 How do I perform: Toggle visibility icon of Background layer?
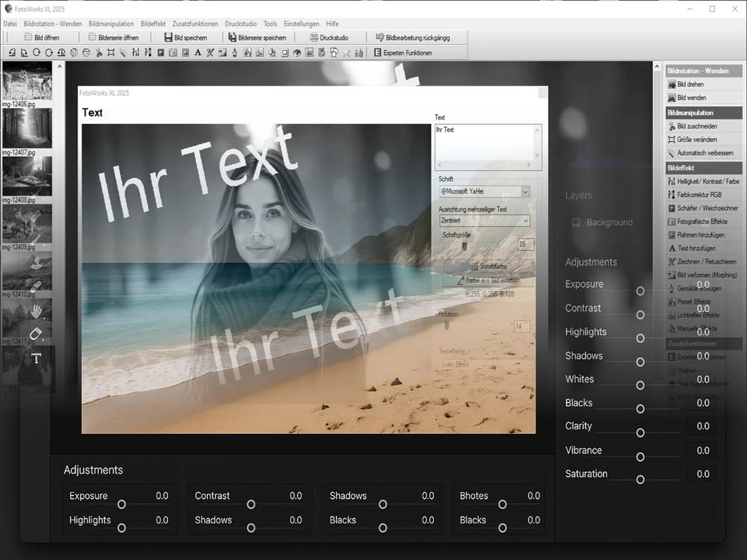575,223
